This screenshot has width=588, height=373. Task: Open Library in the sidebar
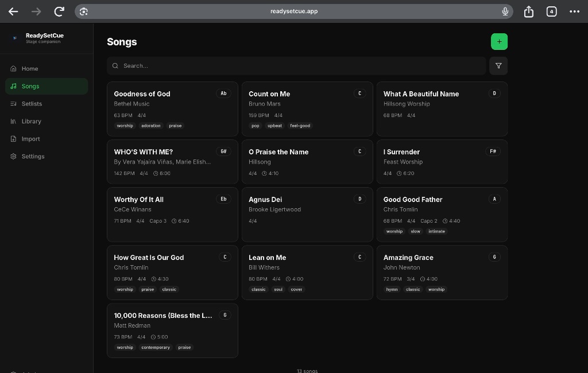[47, 121]
